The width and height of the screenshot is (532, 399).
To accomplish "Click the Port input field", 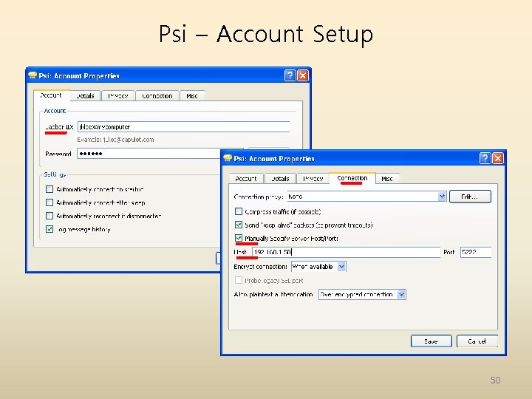I will [476, 252].
